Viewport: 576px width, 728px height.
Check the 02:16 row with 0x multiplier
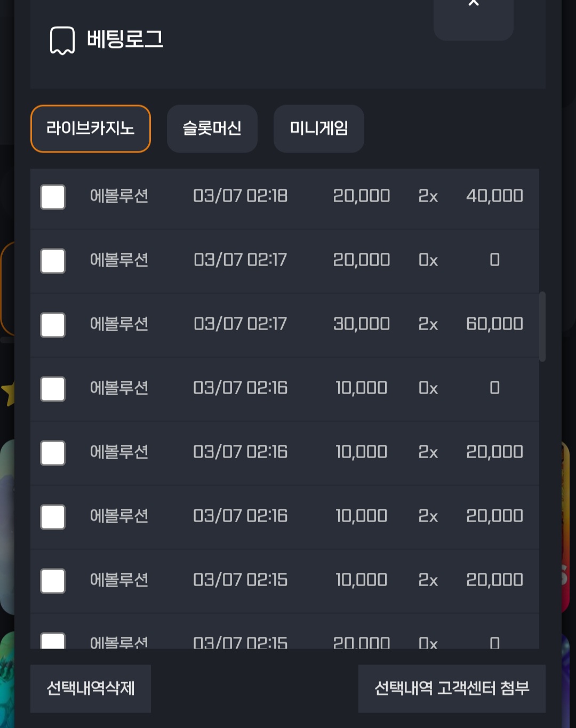(x=53, y=389)
